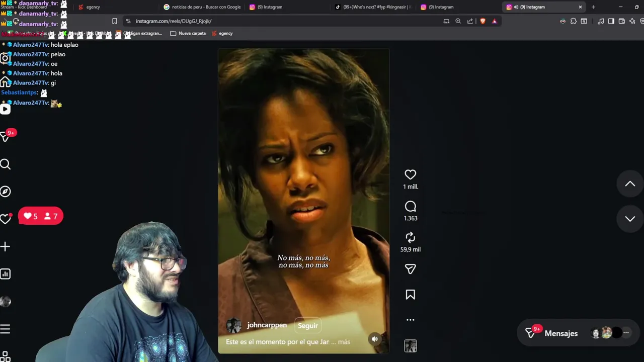This screenshot has height=362, width=644.
Task: Mute the active Instagram tab via its speaker icon
Action: [516, 7]
